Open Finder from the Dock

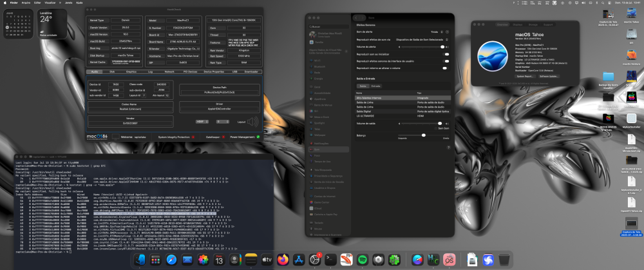(140, 260)
